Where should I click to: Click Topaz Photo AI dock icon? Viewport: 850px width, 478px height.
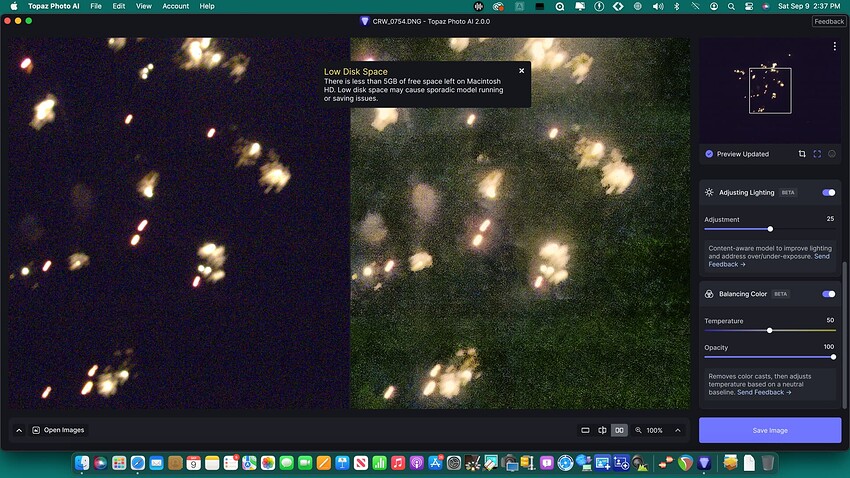(x=704, y=463)
